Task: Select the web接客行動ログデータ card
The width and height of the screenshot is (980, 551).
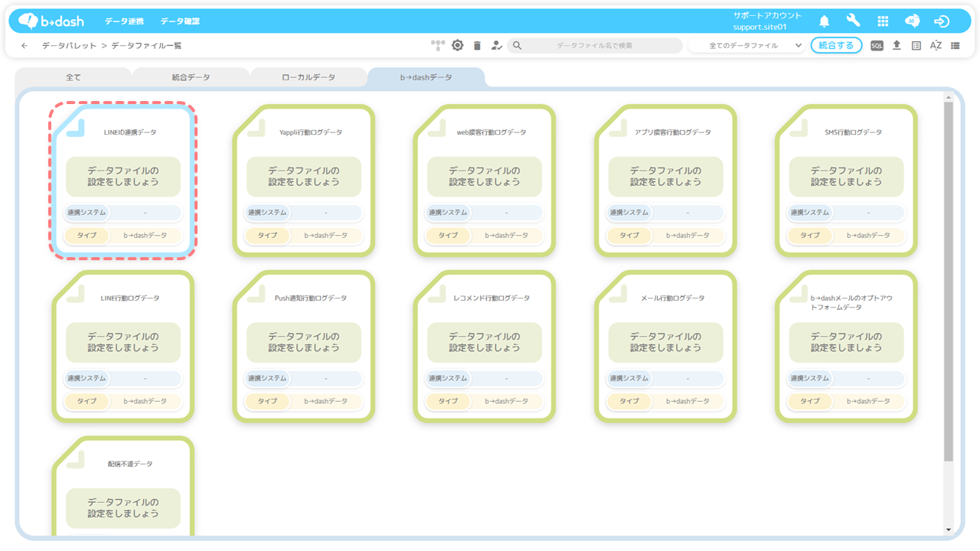Action: (485, 181)
